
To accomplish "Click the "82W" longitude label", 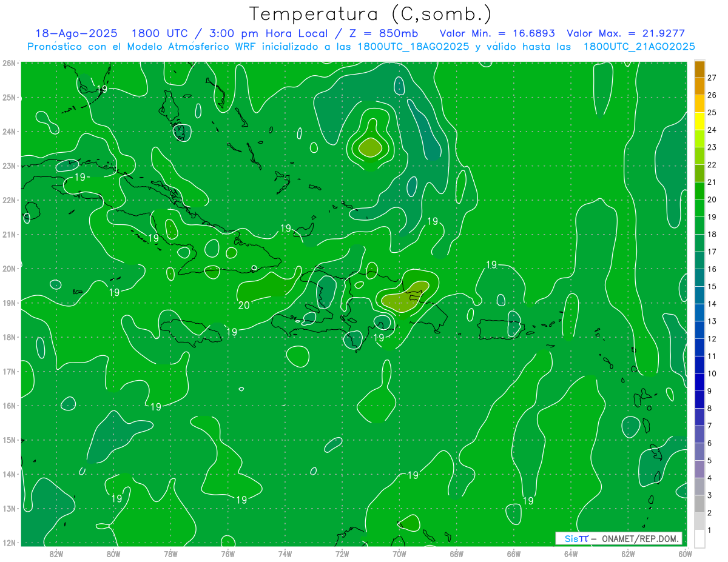I will (x=56, y=554).
